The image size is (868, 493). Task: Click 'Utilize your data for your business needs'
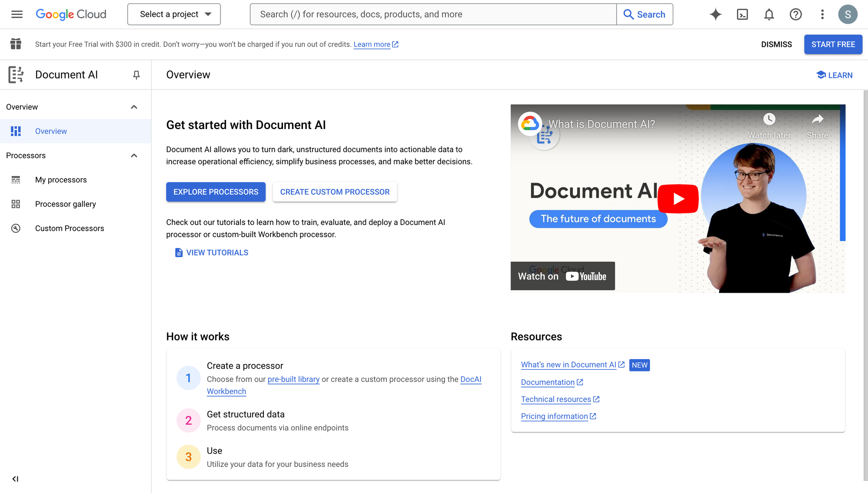click(x=277, y=464)
